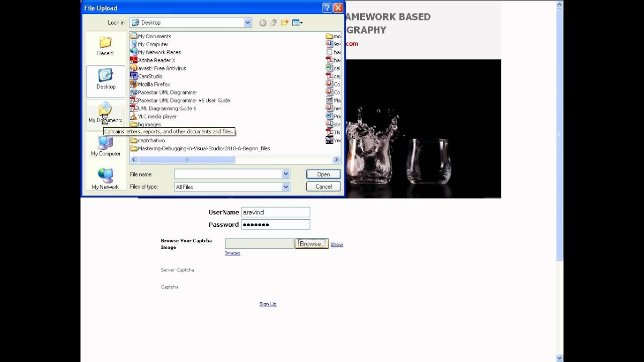Screen dimensions: 644x362
Task: Expand the Look in dropdown
Action: point(248,23)
